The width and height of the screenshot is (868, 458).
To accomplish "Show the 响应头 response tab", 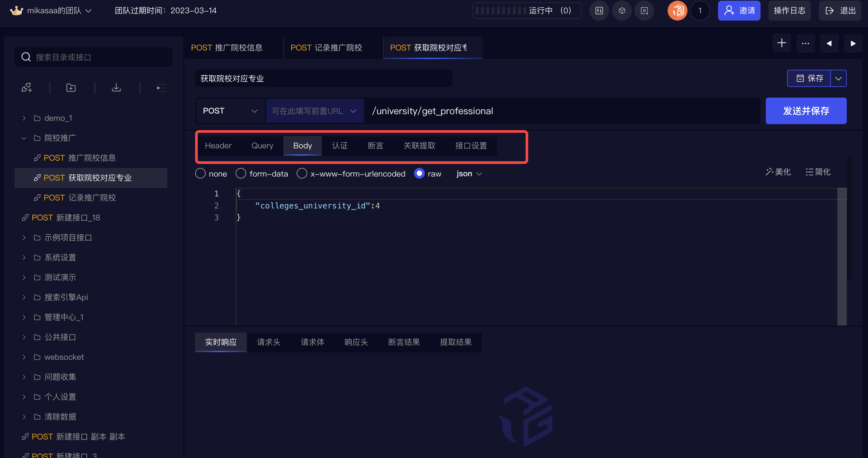I will coord(356,342).
